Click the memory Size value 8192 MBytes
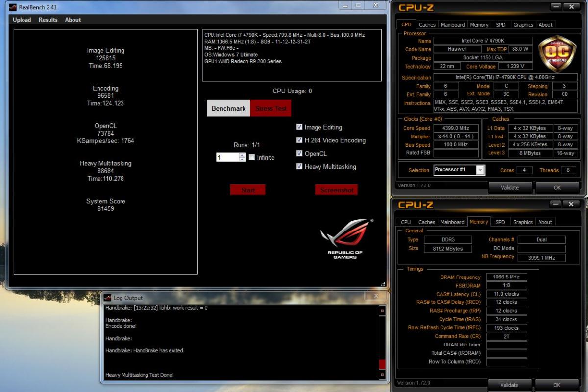The image size is (588, 392). 447,248
